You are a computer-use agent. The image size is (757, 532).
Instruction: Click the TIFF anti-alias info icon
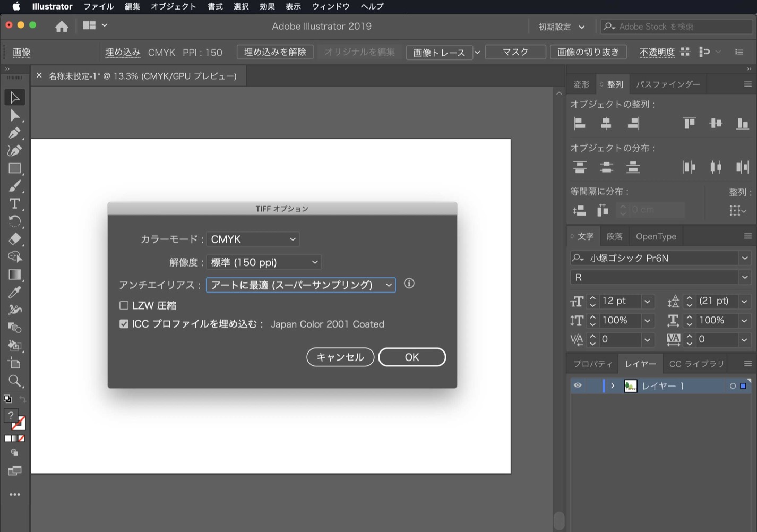click(x=409, y=284)
